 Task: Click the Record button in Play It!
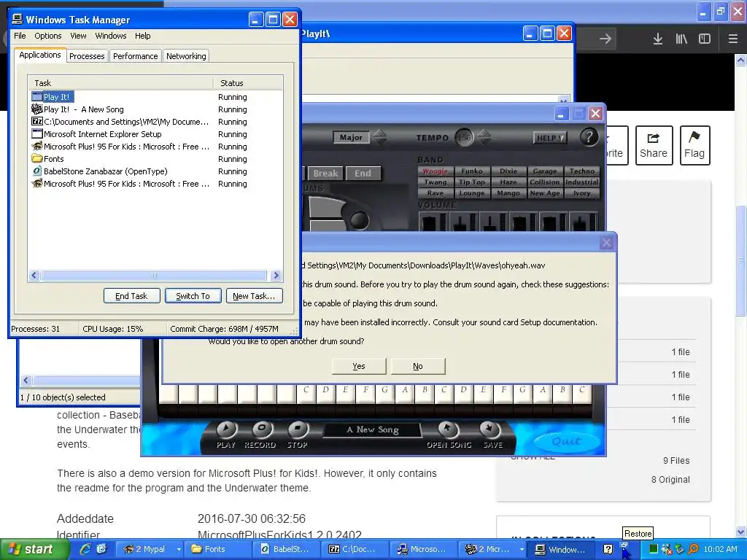coord(262,430)
